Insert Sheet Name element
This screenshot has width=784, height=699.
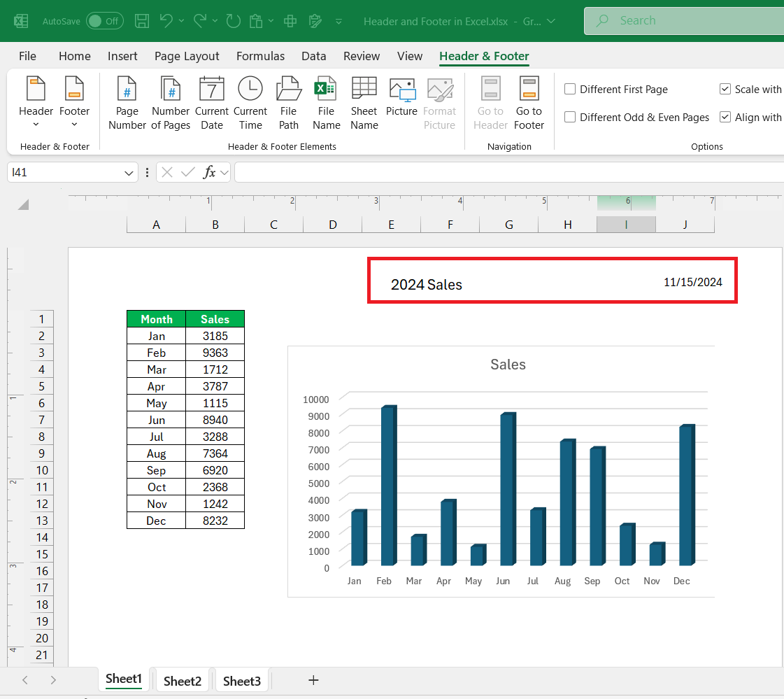(364, 103)
